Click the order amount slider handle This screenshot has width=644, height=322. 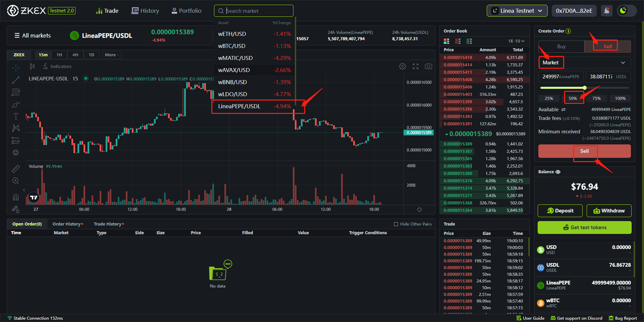585,88
